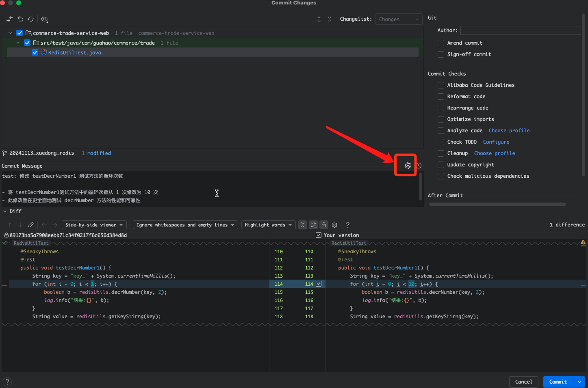Enable the Amend commit checkbox
Screen dimensions: 588x388
pos(441,43)
